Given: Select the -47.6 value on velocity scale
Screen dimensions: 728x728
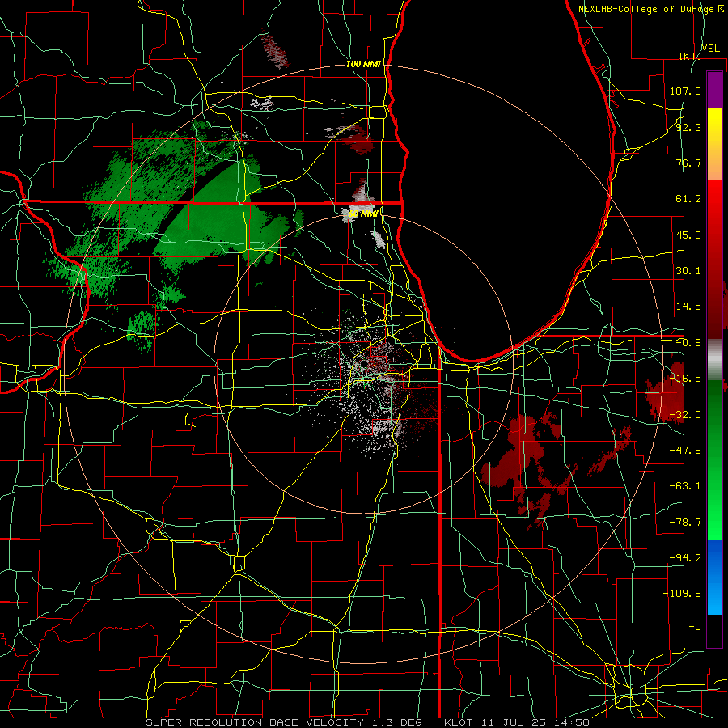Looking at the screenshot, I should click(x=685, y=451).
